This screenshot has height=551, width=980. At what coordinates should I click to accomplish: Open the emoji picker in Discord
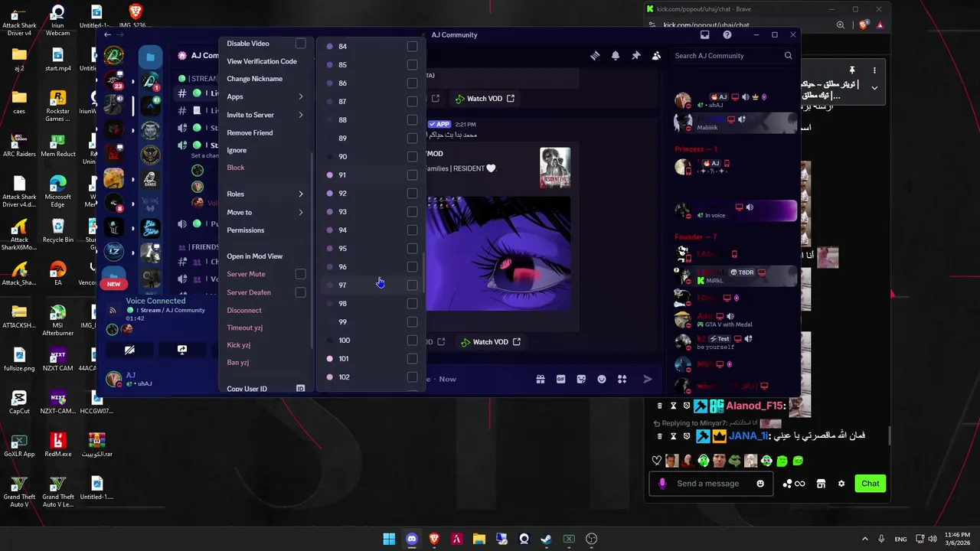(602, 379)
